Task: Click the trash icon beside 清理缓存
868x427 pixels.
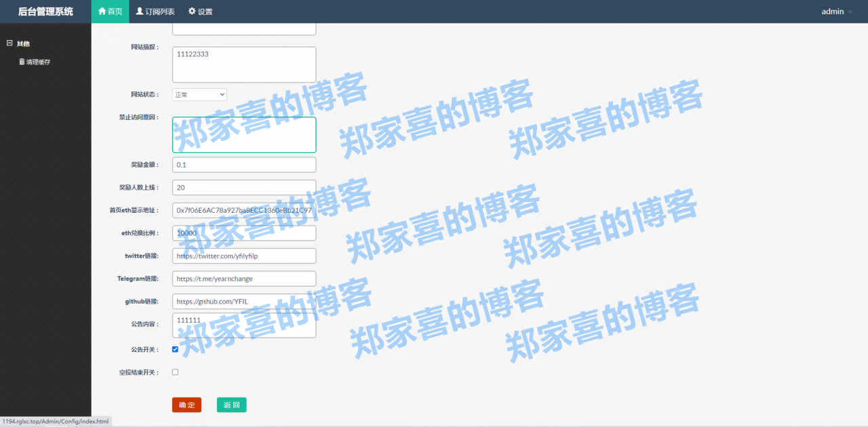Action: (22, 62)
